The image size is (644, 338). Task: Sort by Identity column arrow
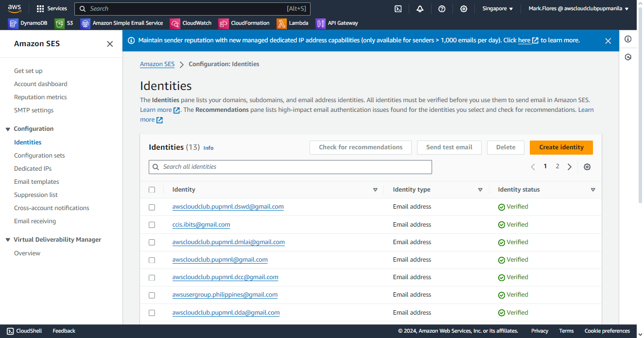375,190
